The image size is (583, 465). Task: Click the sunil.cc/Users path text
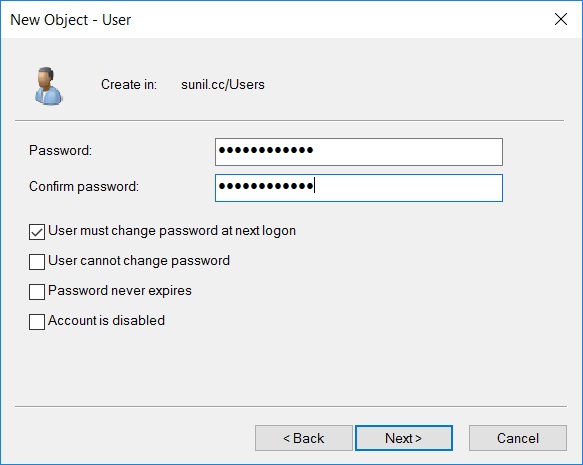(223, 84)
